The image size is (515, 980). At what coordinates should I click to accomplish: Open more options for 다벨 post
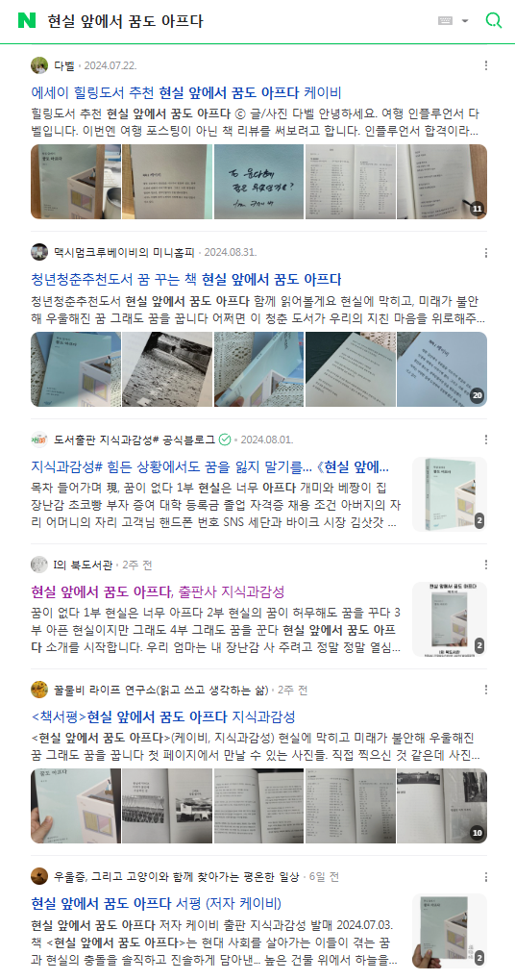click(485, 65)
